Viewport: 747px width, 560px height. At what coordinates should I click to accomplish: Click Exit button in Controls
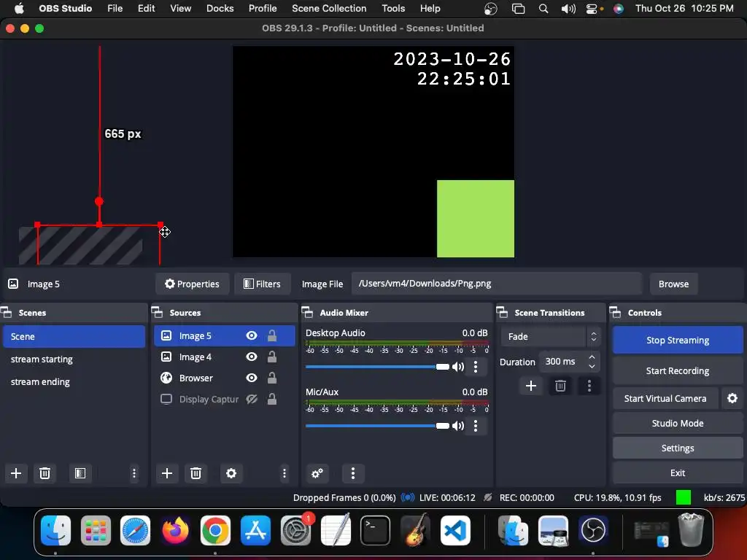(x=678, y=472)
